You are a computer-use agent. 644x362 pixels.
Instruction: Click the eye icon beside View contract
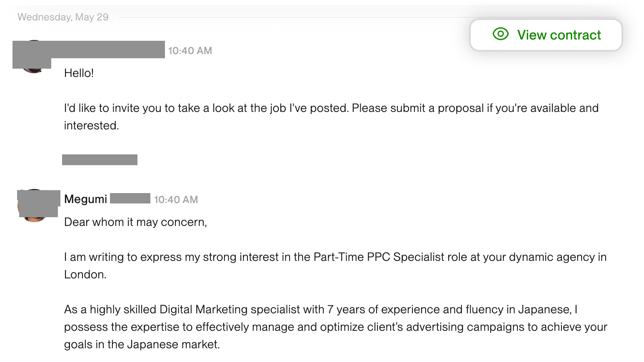(x=500, y=34)
